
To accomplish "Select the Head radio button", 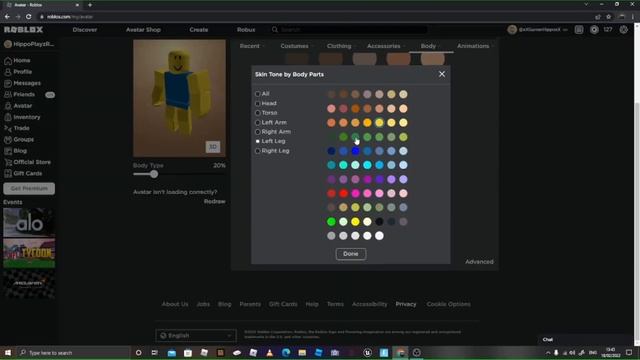I will click(258, 104).
